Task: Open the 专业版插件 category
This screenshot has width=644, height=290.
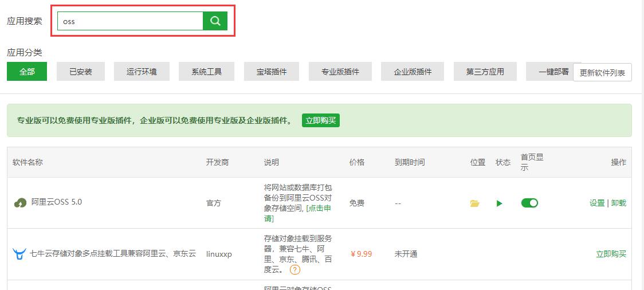Action: pos(340,72)
